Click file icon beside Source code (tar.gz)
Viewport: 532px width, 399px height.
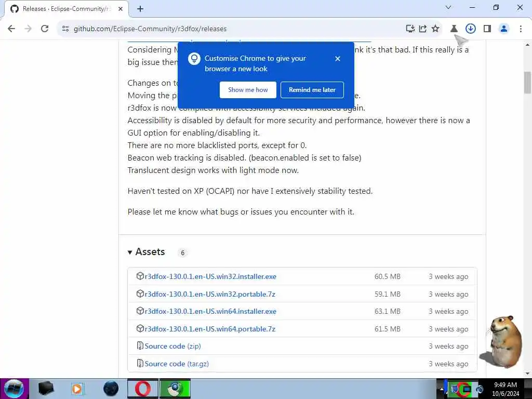coord(140,363)
